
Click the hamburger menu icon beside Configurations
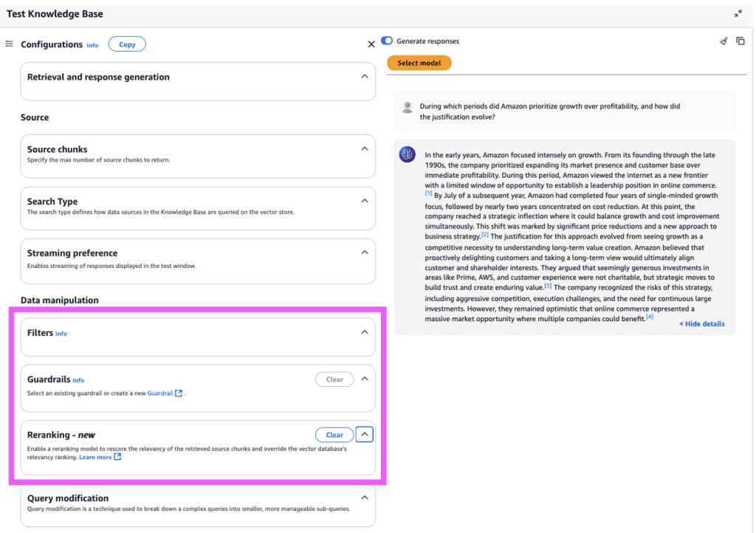click(x=9, y=44)
